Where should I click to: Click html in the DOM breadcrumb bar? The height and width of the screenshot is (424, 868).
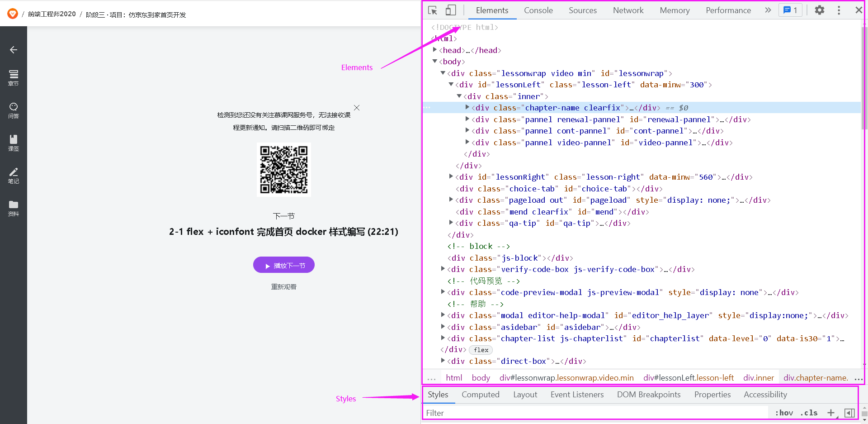click(454, 377)
